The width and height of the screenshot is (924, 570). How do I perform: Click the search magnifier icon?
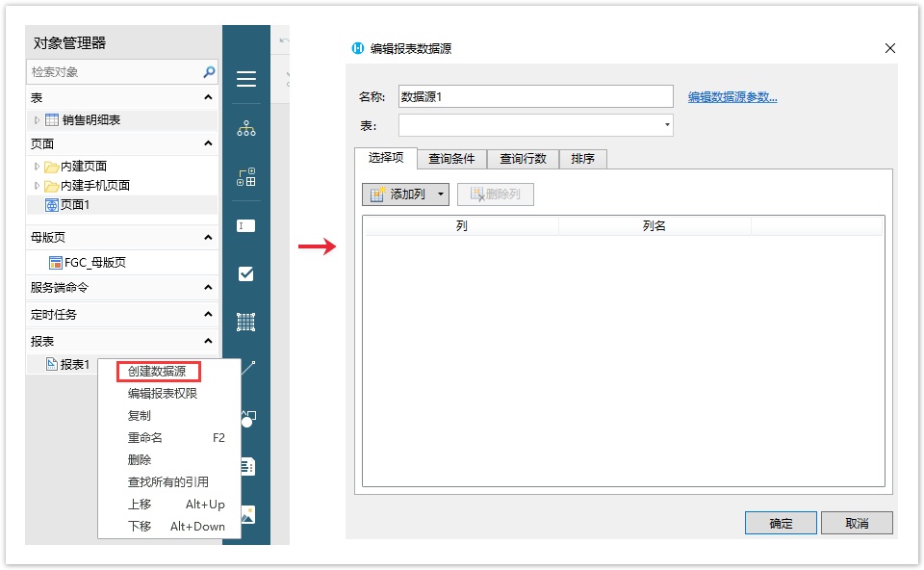click(209, 72)
